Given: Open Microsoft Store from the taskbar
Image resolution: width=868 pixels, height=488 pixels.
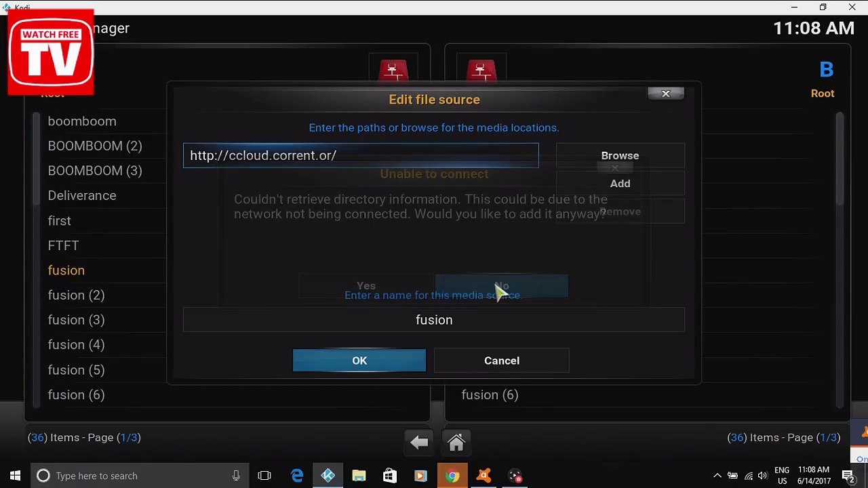Looking at the screenshot, I should click(x=390, y=476).
